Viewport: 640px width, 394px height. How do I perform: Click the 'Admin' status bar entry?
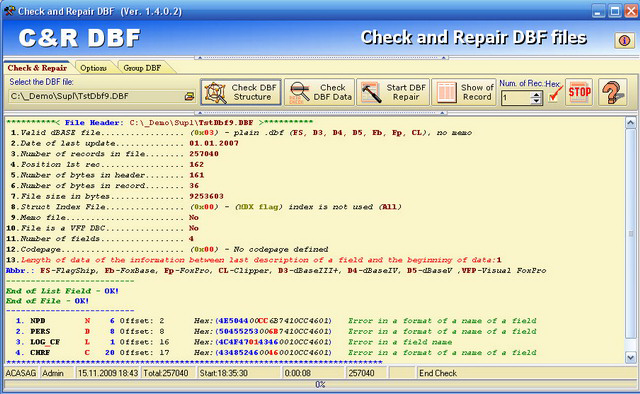[x=57, y=373]
